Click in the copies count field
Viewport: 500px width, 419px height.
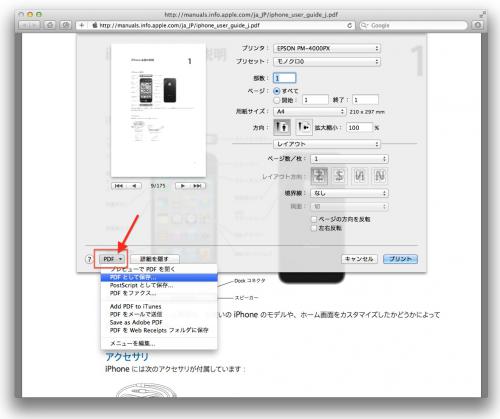click(x=284, y=78)
